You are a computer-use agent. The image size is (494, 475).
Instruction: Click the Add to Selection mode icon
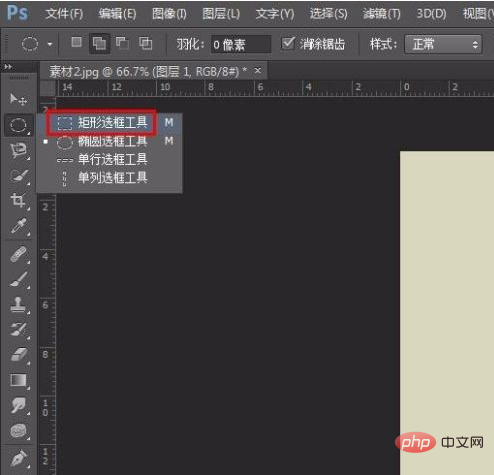99,43
